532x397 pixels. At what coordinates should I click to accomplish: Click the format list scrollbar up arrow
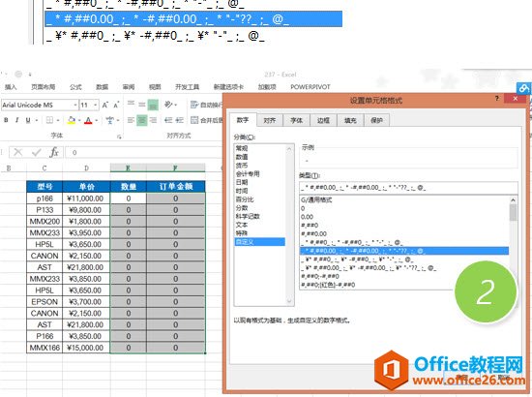513,200
